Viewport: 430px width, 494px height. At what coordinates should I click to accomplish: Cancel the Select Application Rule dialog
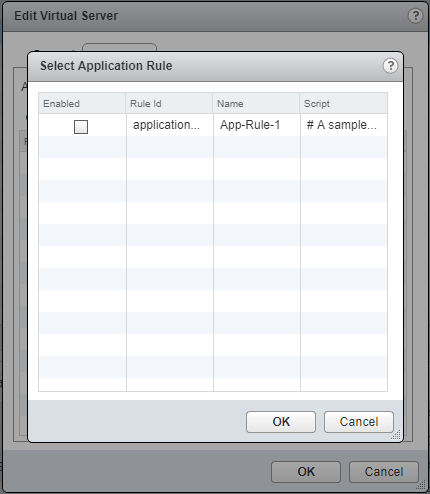pos(359,422)
